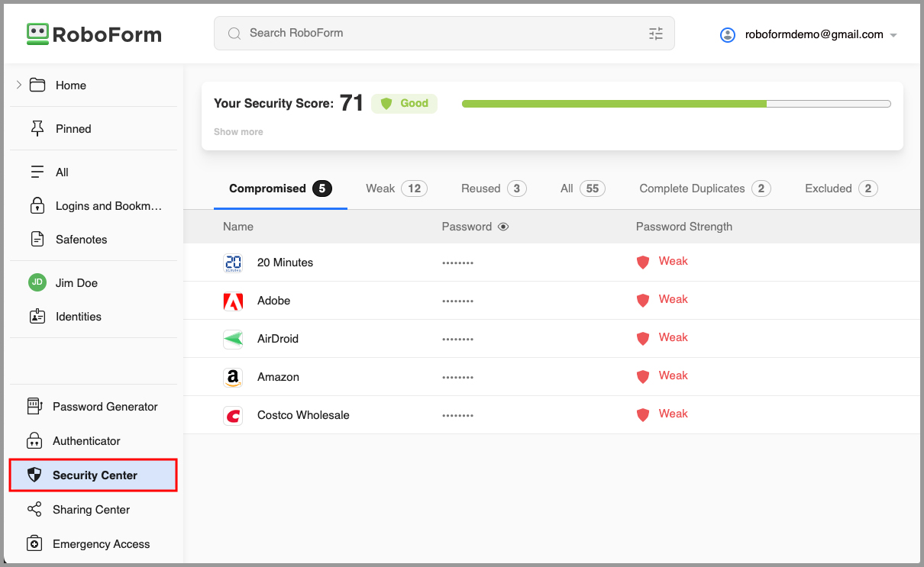Image resolution: width=924 pixels, height=567 pixels.
Task: Click the user account avatar icon
Action: tap(728, 34)
